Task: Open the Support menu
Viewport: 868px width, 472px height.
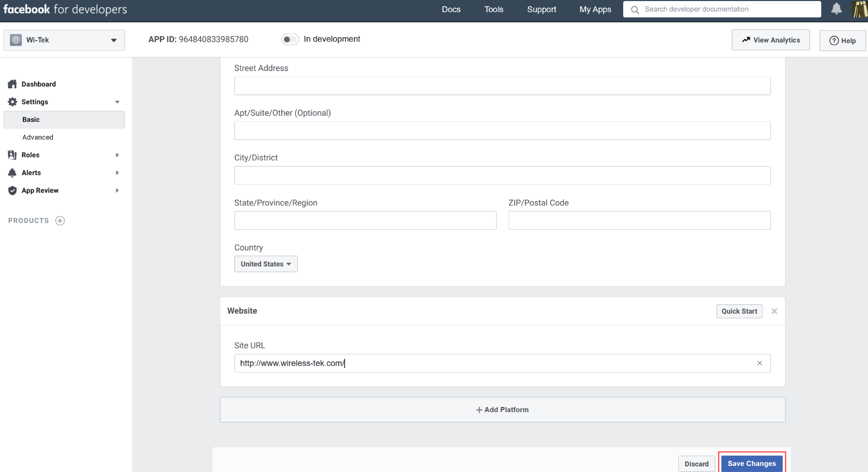Action: 541,9
